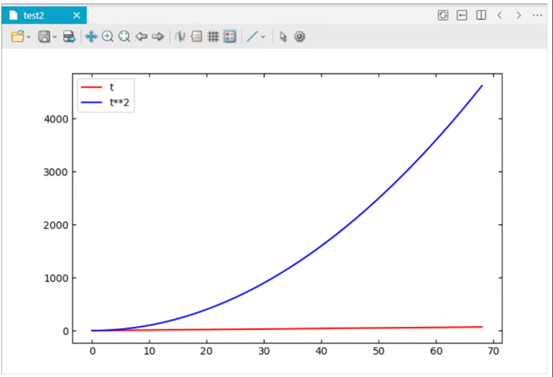The image size is (553, 377).
Task: Click the red t line in the plot
Action: (x=287, y=329)
